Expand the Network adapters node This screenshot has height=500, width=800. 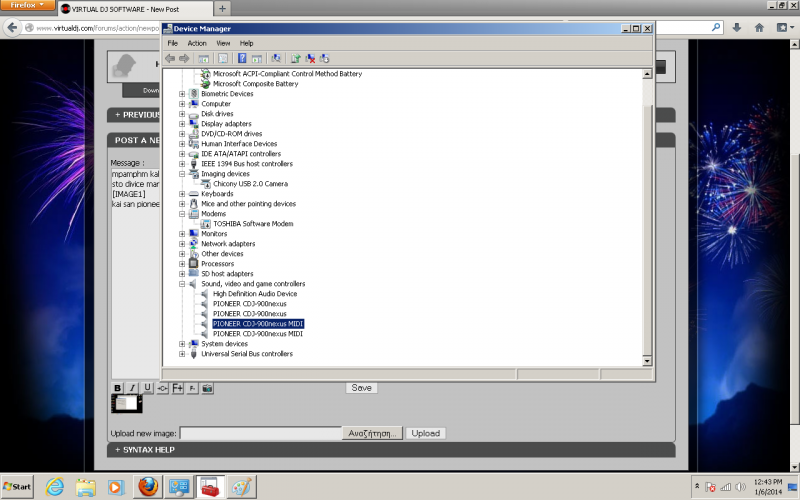(182, 244)
